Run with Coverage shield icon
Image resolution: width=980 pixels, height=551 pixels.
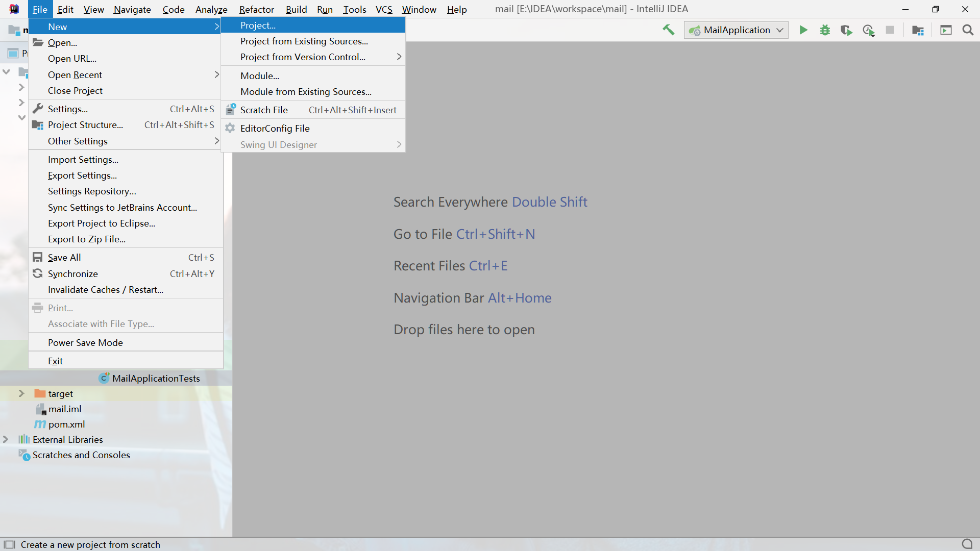(x=846, y=30)
